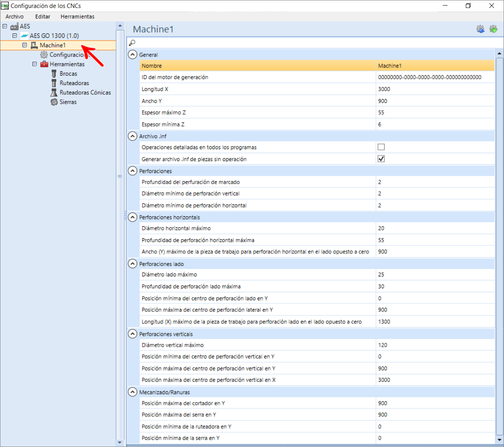
Task: Click Diámetro horizontal máximo value 20
Action: 435,228
